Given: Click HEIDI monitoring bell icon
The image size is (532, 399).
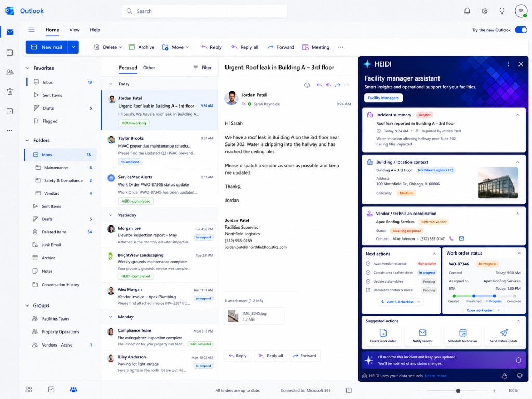Looking at the screenshot, I should 518,361.
